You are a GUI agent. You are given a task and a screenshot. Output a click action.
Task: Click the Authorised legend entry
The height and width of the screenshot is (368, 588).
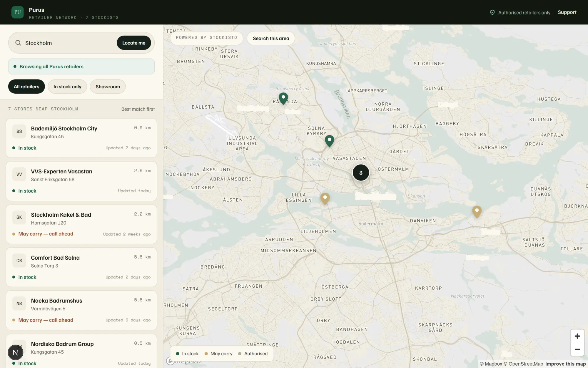coord(253,354)
